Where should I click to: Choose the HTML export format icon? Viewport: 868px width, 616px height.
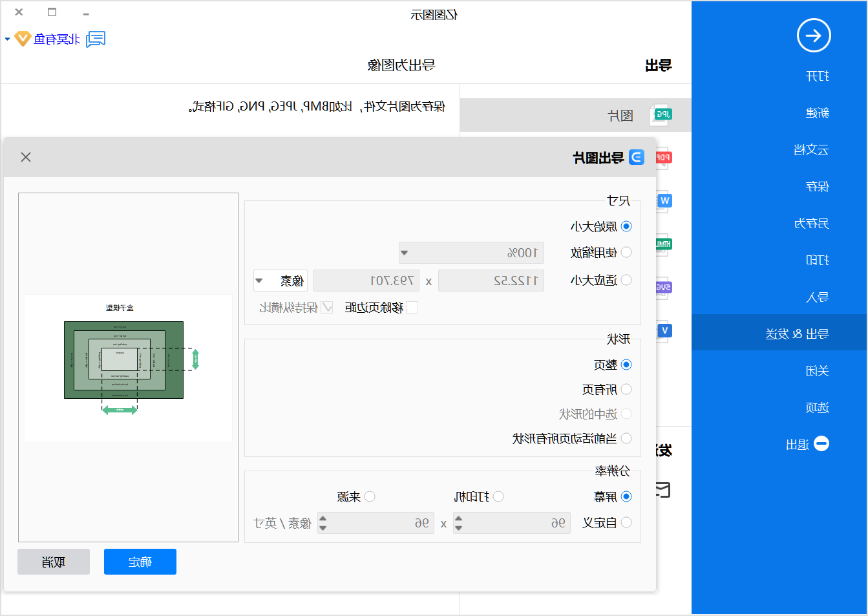[x=664, y=244]
